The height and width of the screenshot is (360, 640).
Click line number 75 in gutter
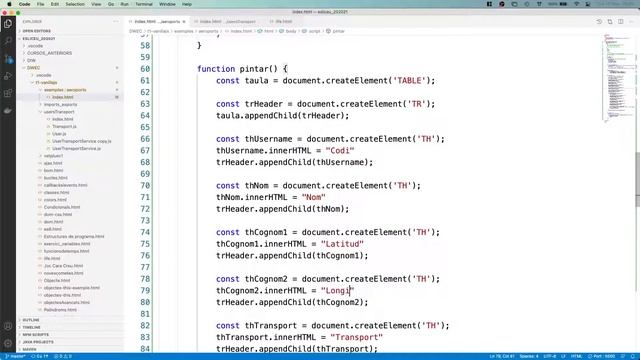pyautogui.click(x=145, y=244)
